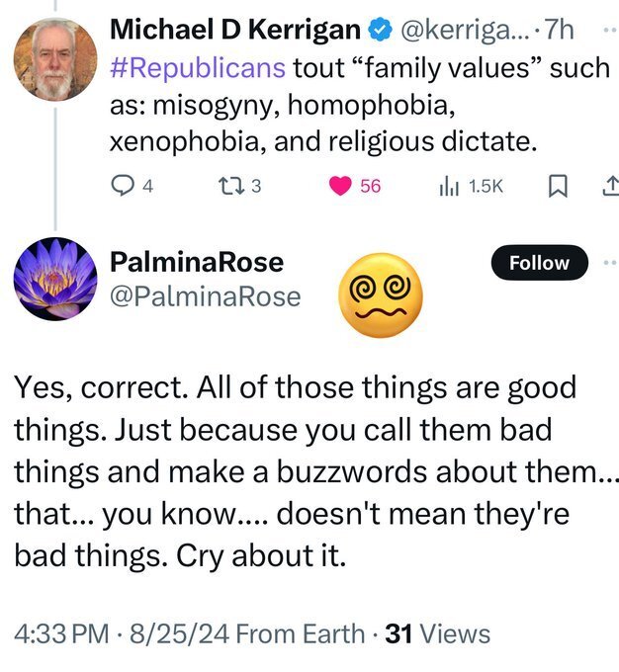Open the @PalminaRose handle
Image resolution: width=619 pixels, height=672 pixels.
[206, 295]
